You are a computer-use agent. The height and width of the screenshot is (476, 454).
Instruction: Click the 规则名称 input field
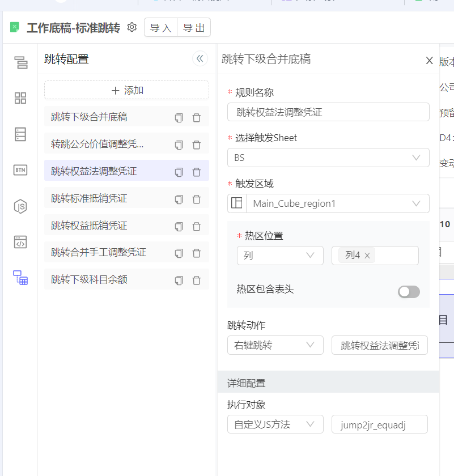(x=328, y=112)
